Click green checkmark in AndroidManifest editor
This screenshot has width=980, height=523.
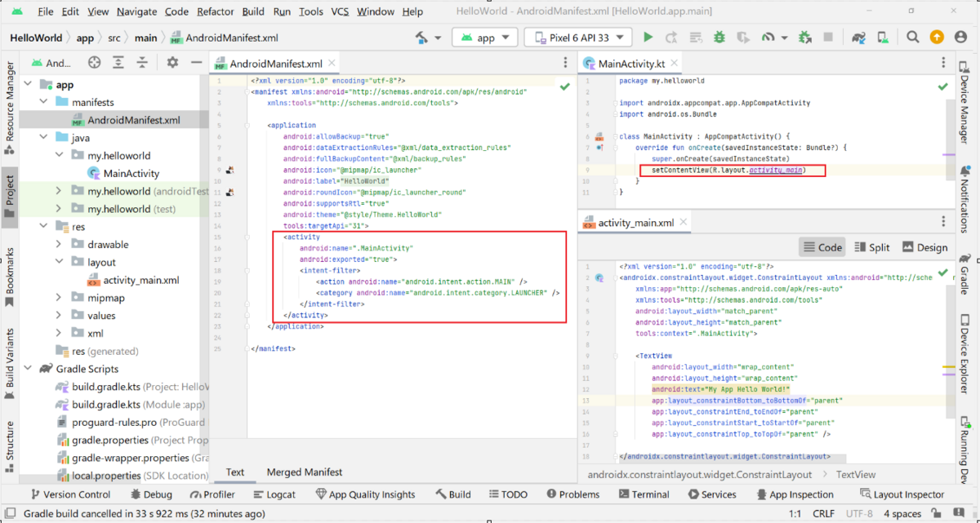coord(564,86)
